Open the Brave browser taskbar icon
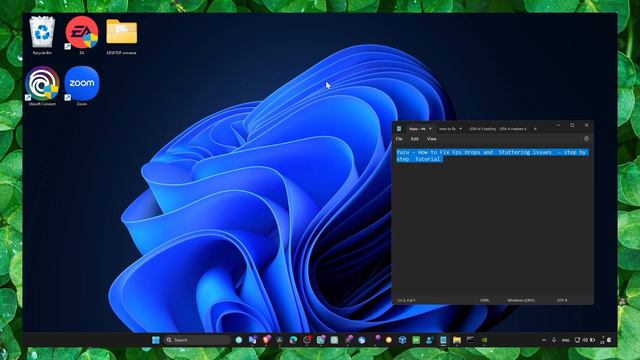Viewport: 640px width, 360px height. [x=267, y=340]
